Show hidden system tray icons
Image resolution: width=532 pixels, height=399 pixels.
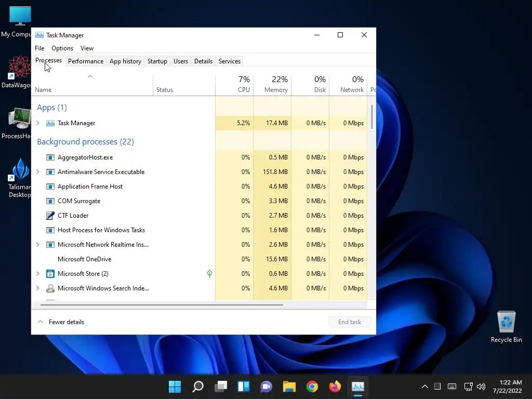coord(425,387)
